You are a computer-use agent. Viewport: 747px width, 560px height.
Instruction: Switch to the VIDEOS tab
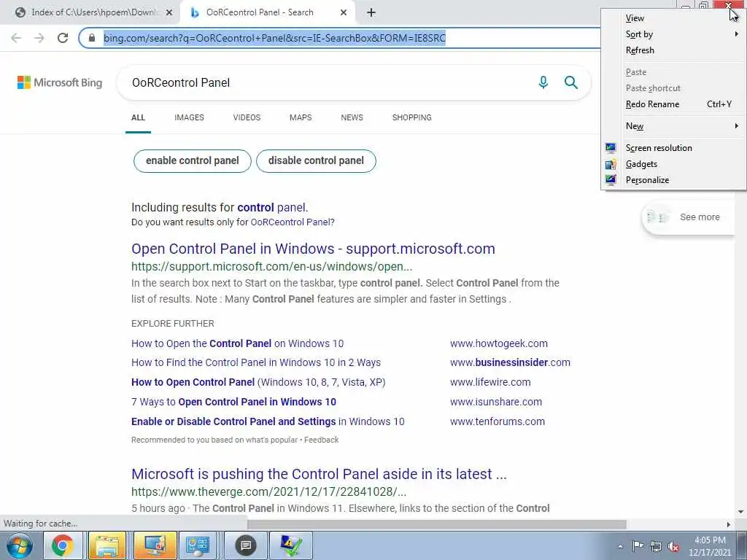tap(247, 117)
